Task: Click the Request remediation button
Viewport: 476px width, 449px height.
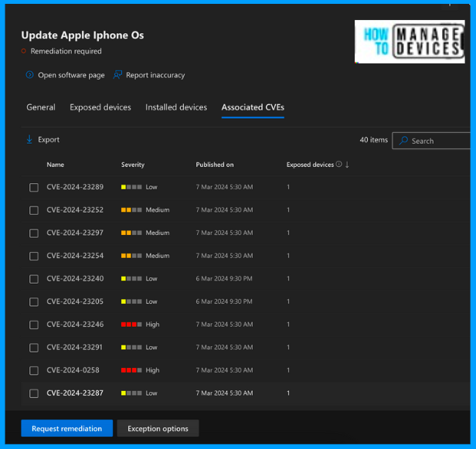Action: click(x=66, y=428)
